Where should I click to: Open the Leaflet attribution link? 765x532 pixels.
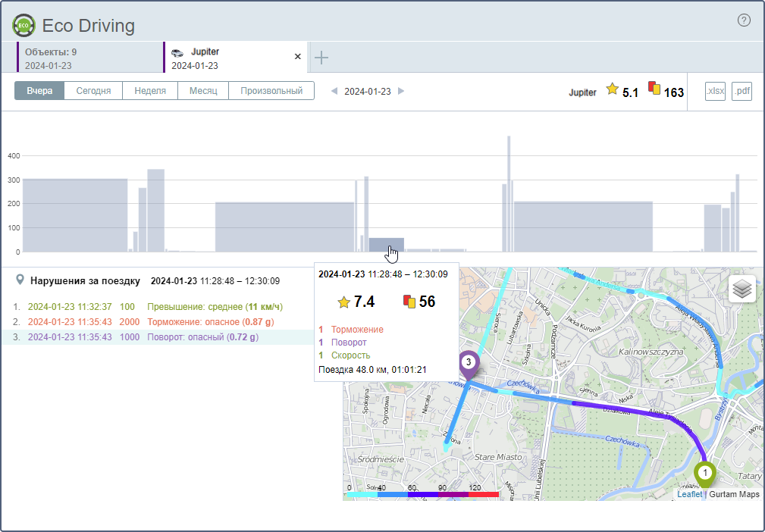689,494
